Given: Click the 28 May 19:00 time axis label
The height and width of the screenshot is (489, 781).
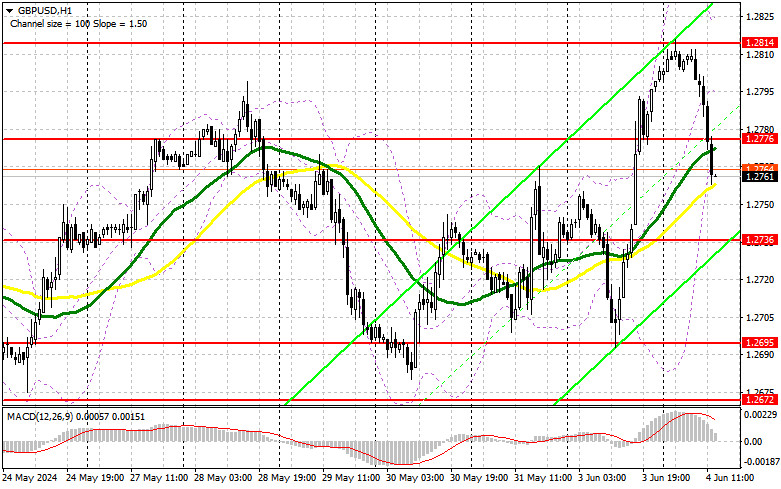Looking at the screenshot, I should (x=287, y=478).
